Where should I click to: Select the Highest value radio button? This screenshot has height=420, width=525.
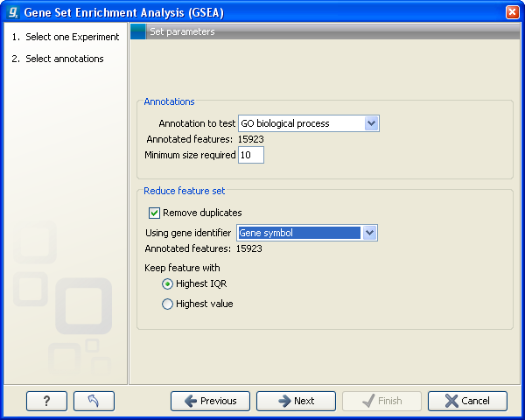click(x=167, y=304)
